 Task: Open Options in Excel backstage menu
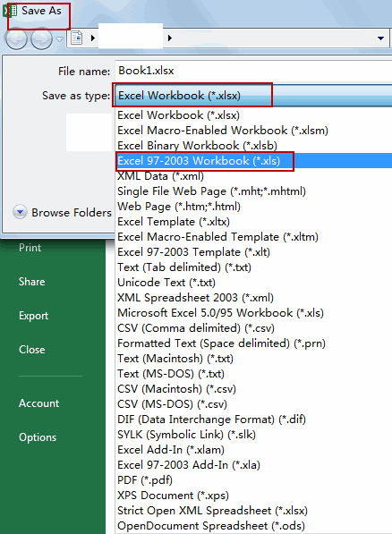point(38,437)
